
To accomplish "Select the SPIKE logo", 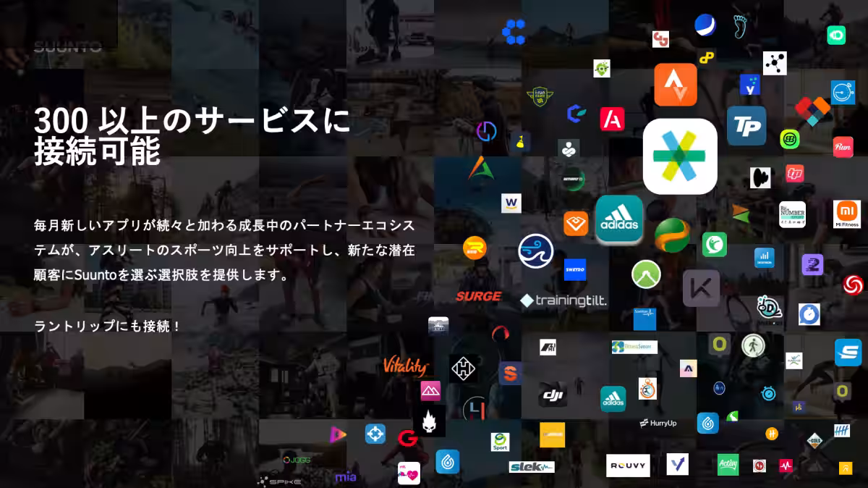I will tap(278, 481).
